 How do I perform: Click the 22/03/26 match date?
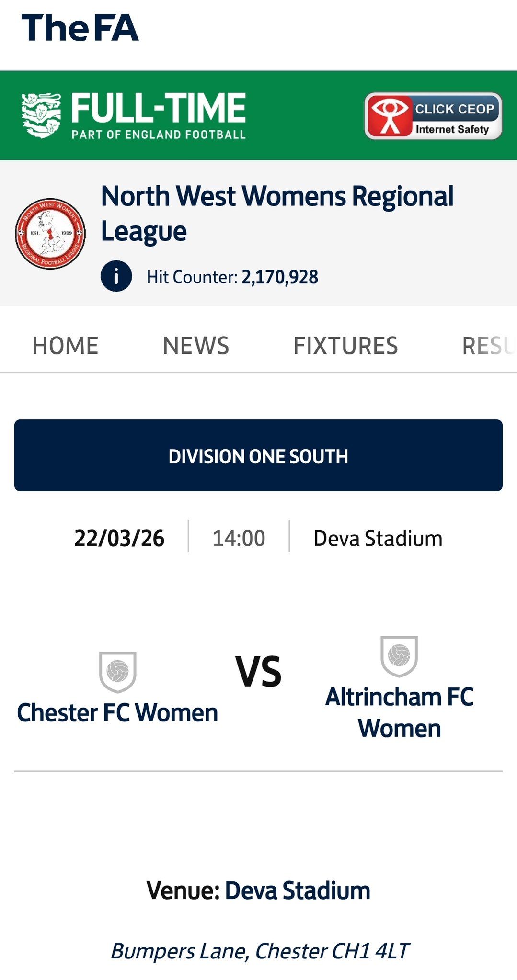click(x=119, y=538)
